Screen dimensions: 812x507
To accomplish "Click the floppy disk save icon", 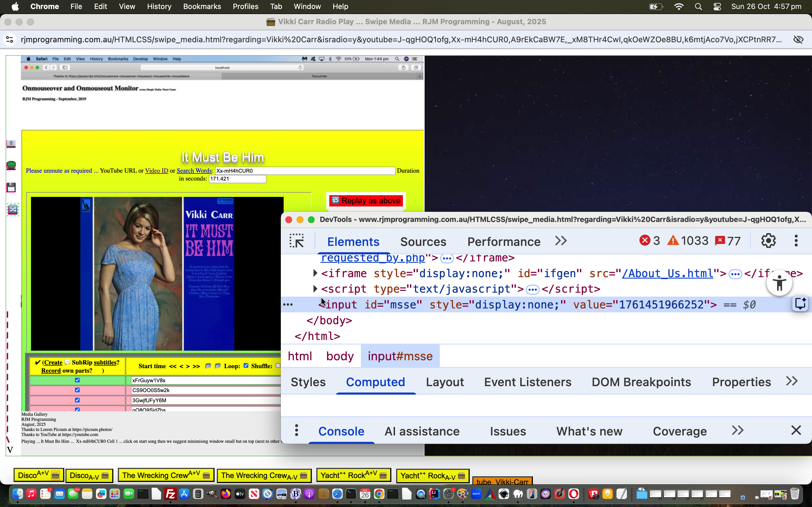I will 11,187.
